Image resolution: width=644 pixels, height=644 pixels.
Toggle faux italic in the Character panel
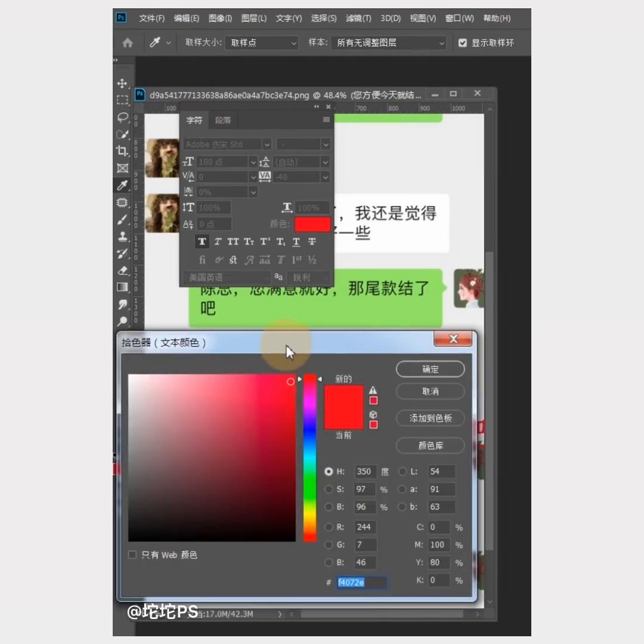click(x=217, y=241)
